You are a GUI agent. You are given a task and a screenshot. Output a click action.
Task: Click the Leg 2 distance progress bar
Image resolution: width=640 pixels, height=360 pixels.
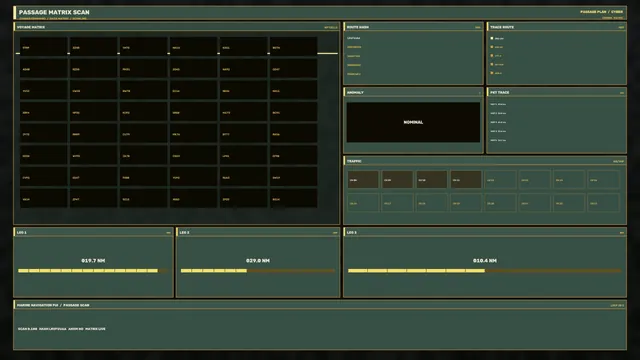[x=258, y=271]
